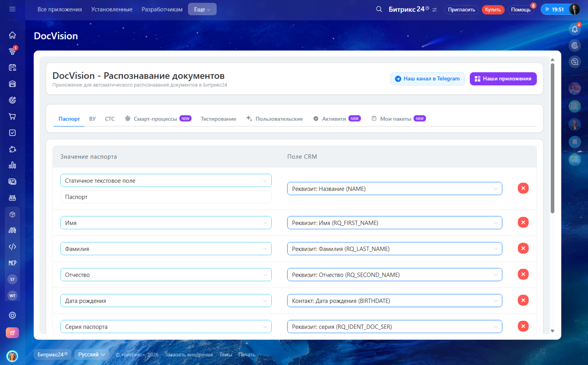Click the vertical scrollbar of the app panel
Screen dimensions: 588x365
(552, 139)
